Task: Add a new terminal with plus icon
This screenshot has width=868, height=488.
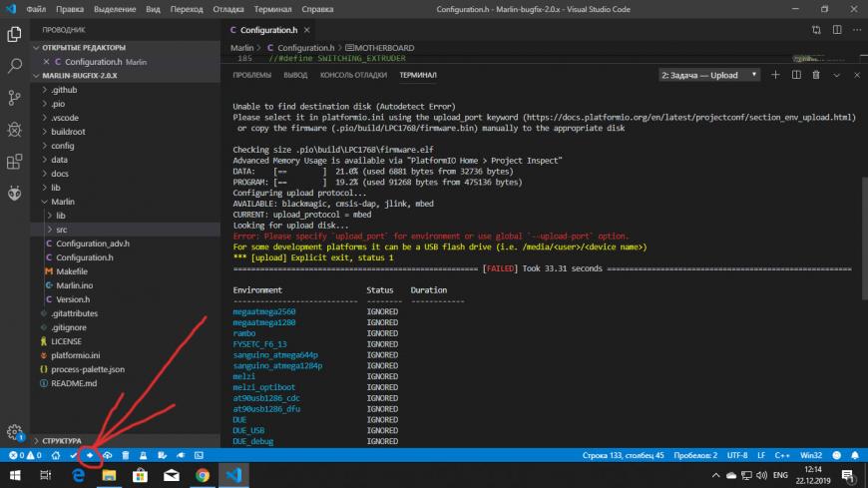Action: coord(775,75)
